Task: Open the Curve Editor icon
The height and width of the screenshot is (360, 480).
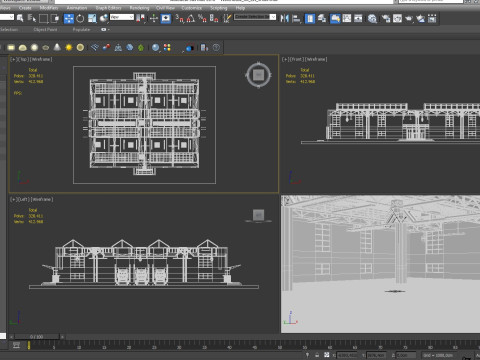Action: click(x=347, y=18)
